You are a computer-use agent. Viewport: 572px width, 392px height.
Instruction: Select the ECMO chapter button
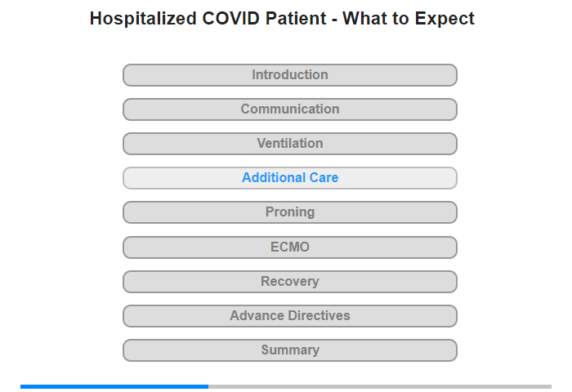[289, 247]
